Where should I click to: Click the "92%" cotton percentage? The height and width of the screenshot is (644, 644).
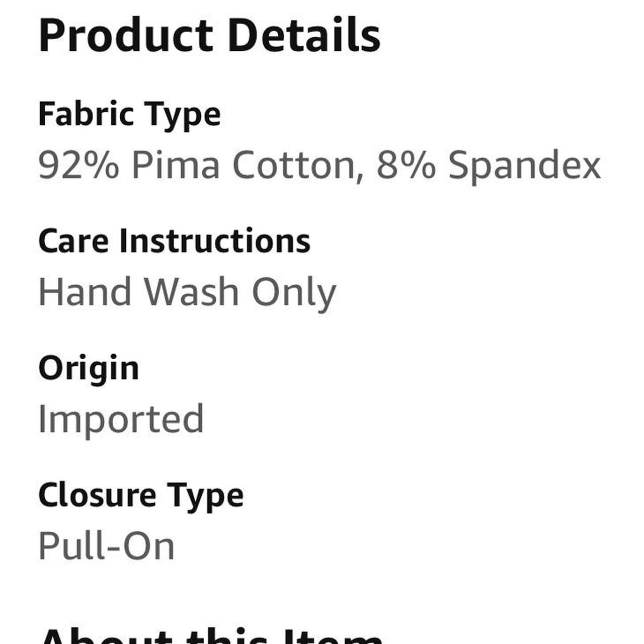(x=78, y=165)
